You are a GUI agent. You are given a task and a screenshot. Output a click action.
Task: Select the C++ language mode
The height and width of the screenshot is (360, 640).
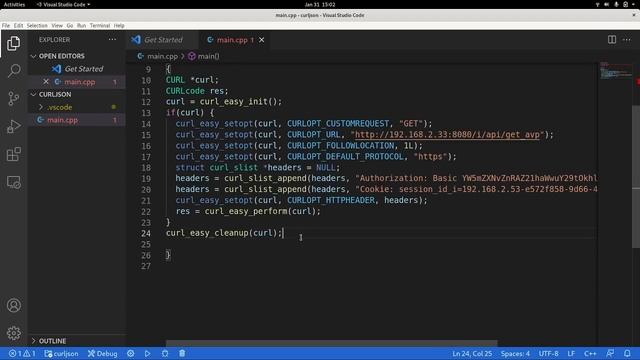click(590, 353)
